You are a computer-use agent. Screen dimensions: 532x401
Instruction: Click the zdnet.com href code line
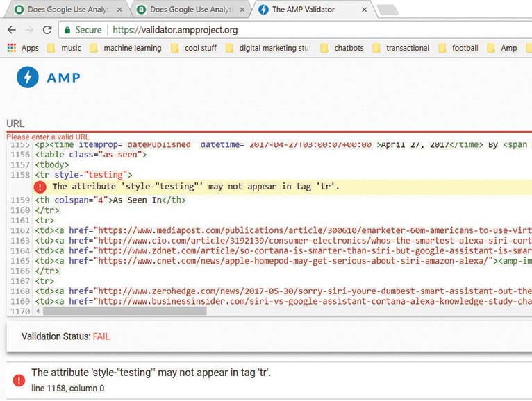[283, 251]
